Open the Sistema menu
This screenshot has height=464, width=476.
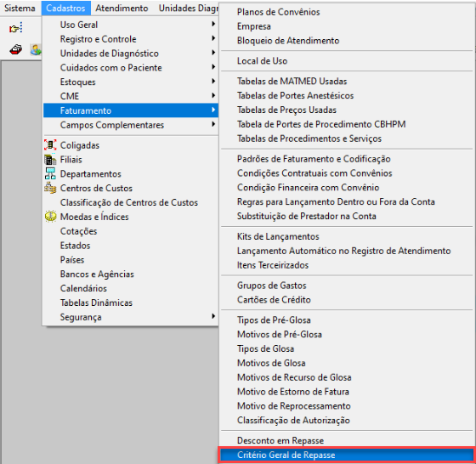20,8
